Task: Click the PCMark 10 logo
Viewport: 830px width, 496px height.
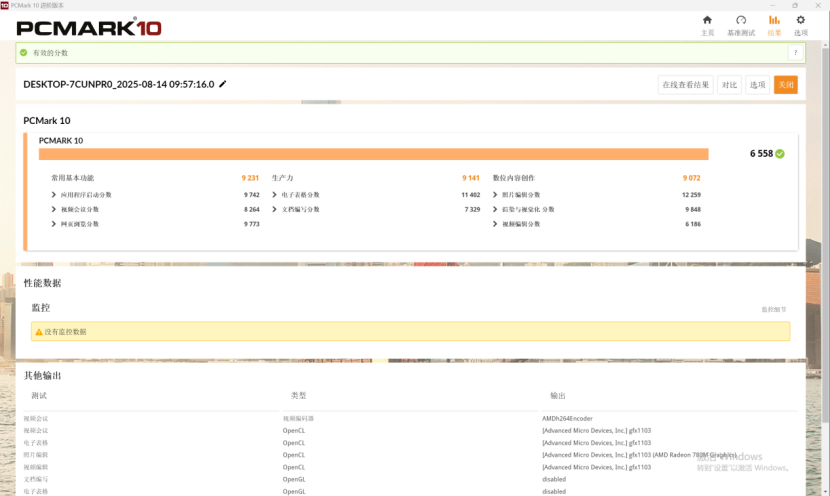Action: pos(89,28)
